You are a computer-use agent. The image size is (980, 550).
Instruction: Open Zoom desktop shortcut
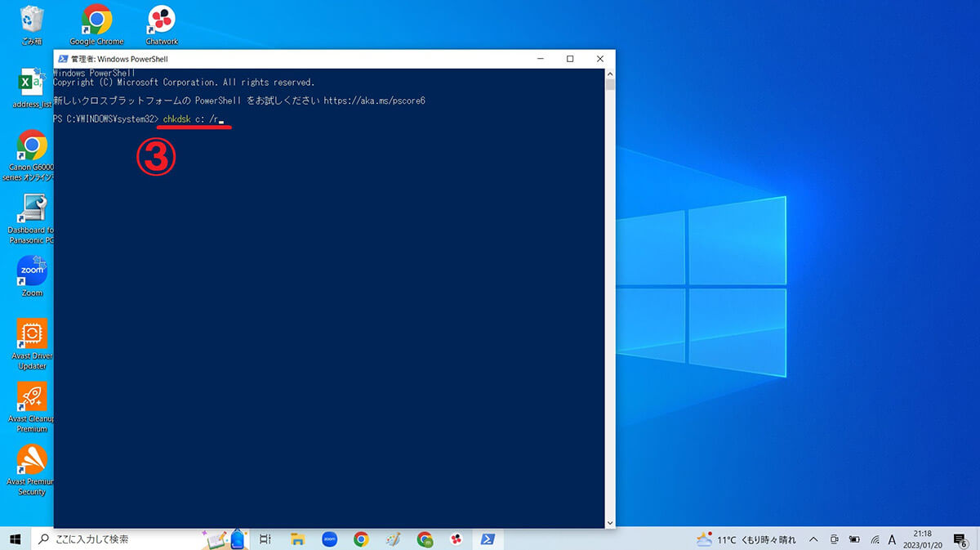point(32,275)
